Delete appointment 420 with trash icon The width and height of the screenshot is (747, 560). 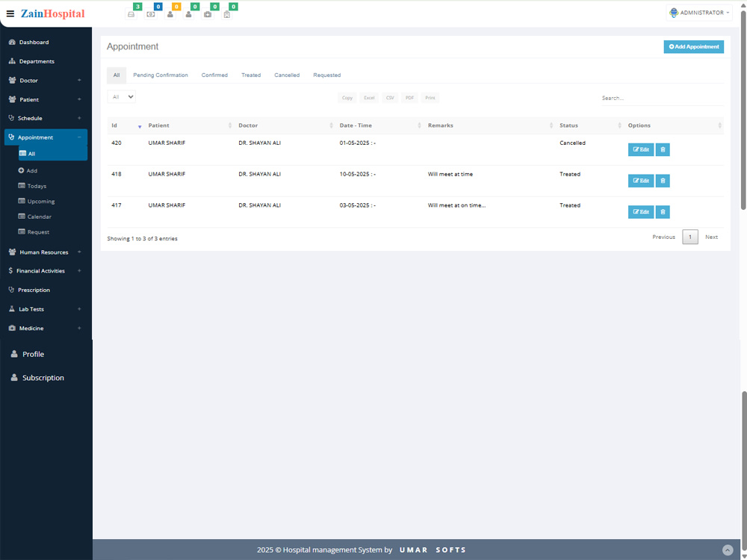click(x=663, y=149)
